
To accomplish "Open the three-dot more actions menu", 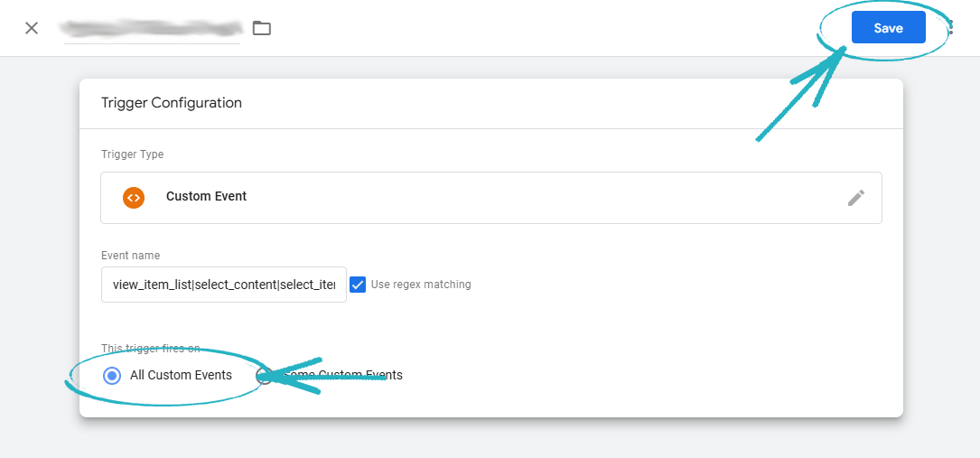I will point(951,28).
